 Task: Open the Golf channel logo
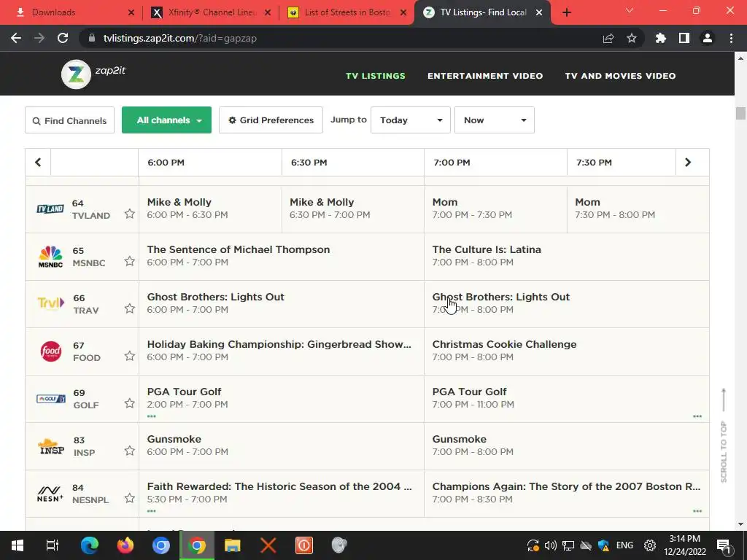pyautogui.click(x=51, y=399)
